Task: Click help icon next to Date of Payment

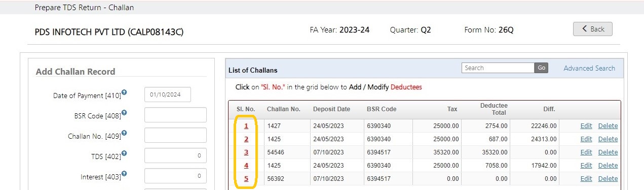Action: [x=124, y=93]
